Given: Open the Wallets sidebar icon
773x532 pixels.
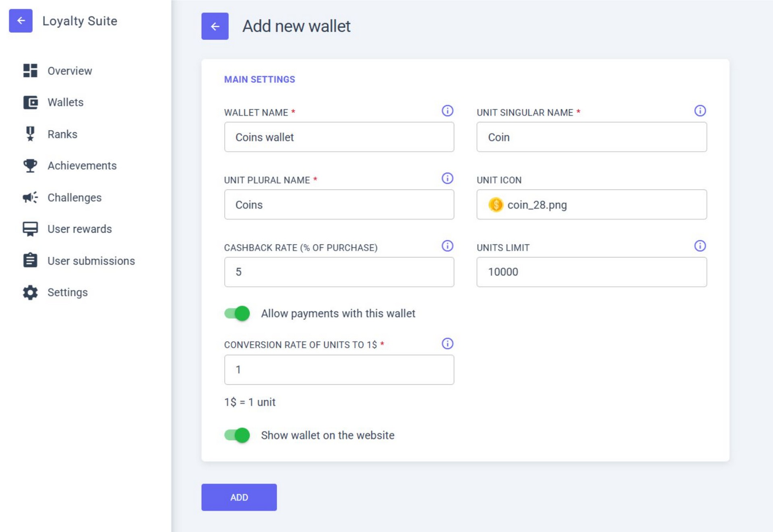Looking at the screenshot, I should 30,102.
